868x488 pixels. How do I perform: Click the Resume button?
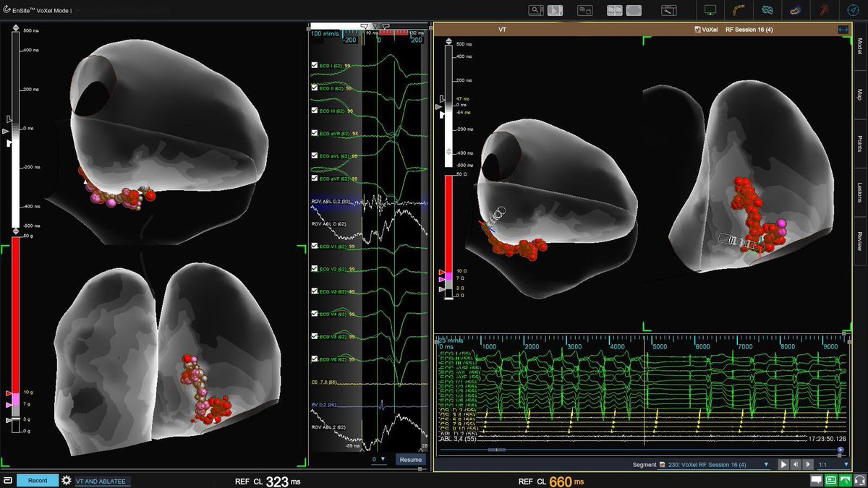point(410,460)
